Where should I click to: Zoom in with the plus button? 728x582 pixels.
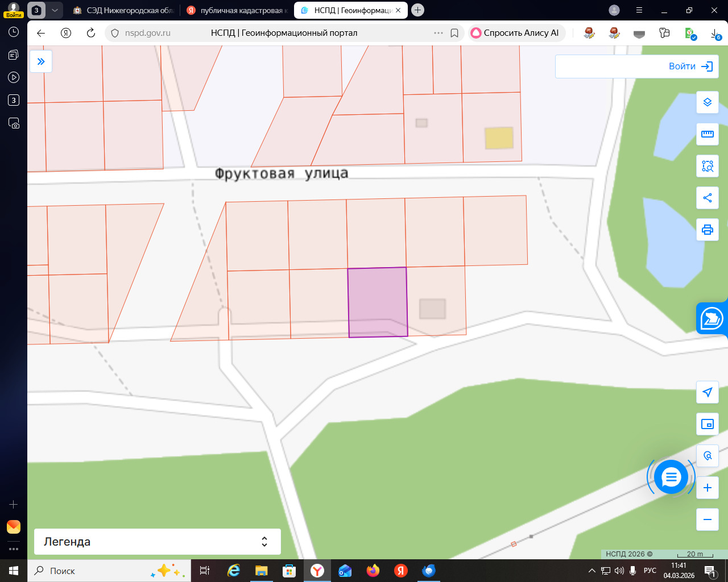pyautogui.click(x=708, y=488)
